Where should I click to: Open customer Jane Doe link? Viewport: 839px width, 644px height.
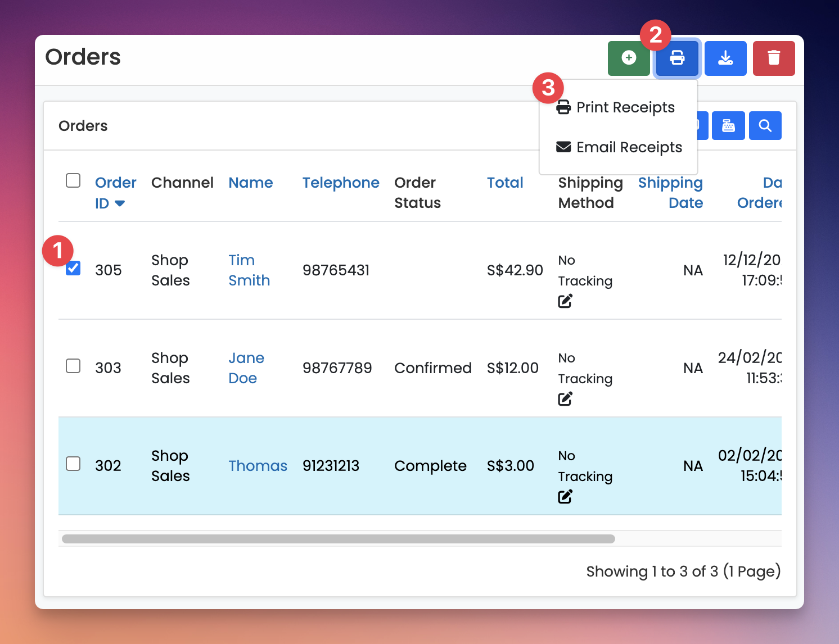(x=246, y=368)
